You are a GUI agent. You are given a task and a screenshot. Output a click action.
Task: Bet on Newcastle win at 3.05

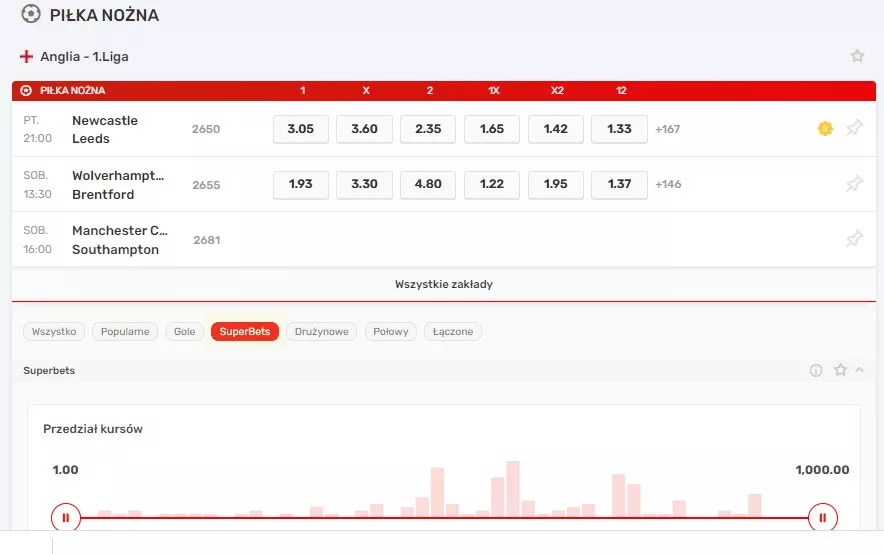click(300, 129)
